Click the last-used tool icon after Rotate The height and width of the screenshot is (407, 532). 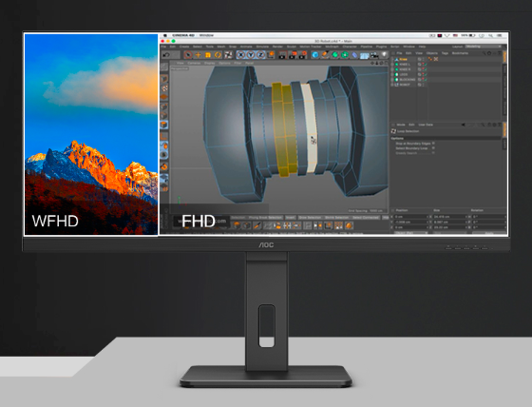(x=228, y=55)
